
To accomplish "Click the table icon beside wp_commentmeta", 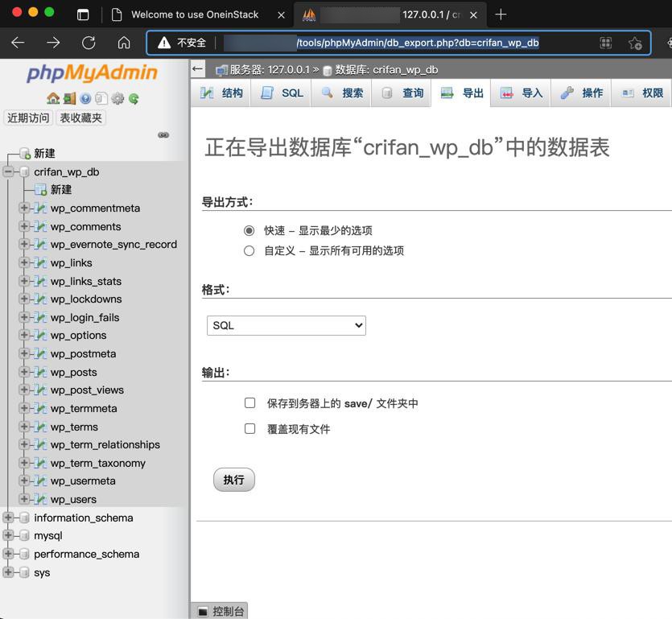I will point(40,208).
